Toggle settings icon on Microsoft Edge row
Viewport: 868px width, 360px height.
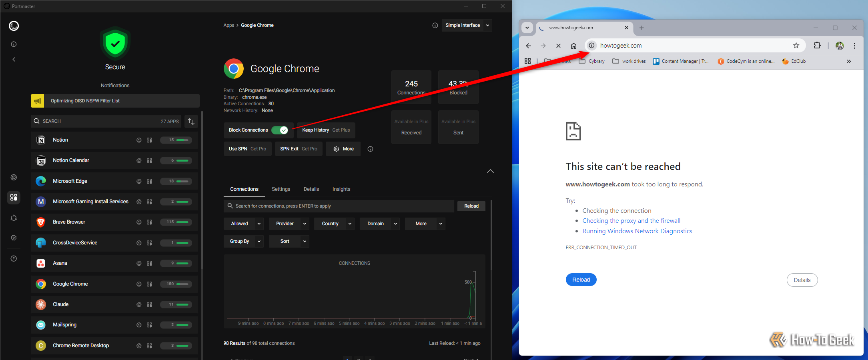(x=150, y=181)
